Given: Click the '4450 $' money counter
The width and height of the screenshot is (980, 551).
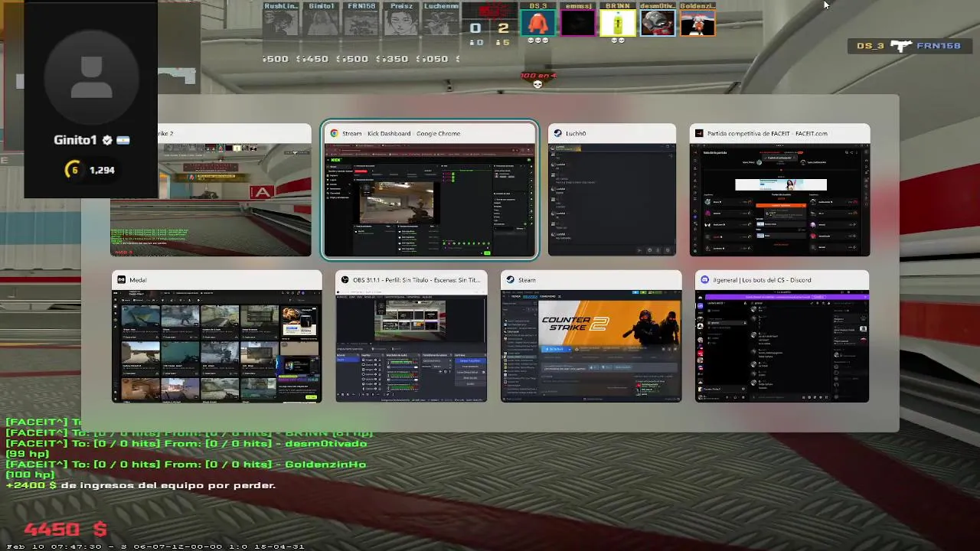Looking at the screenshot, I should 66,529.
